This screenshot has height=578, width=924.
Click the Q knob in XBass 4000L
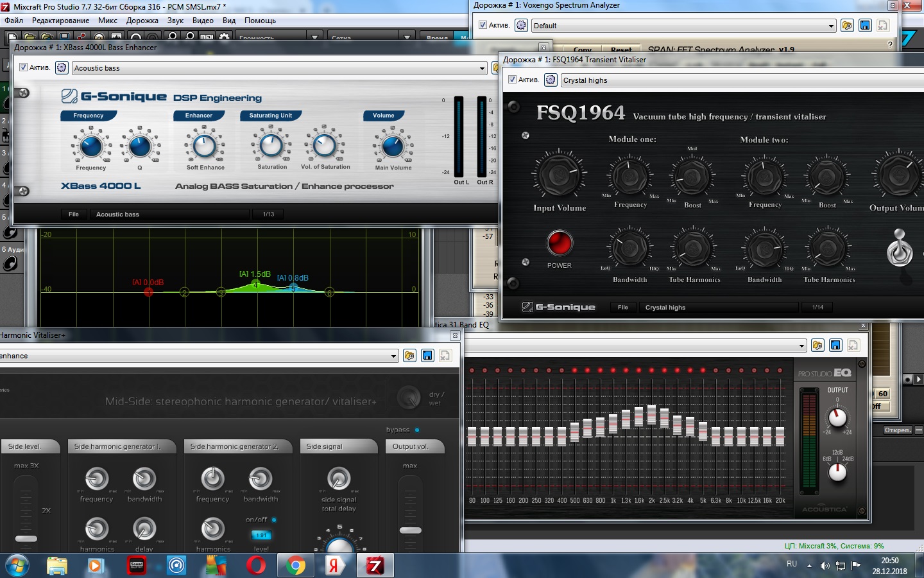tap(140, 146)
